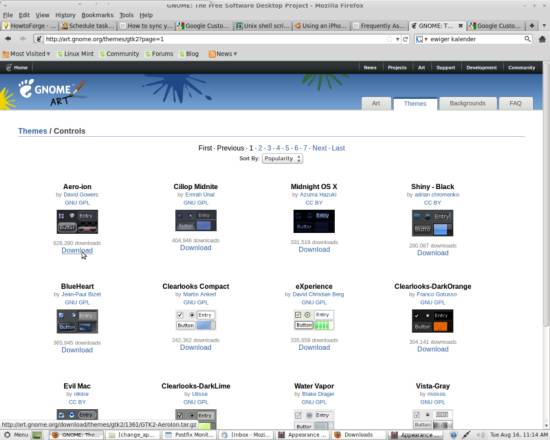
Task: Switch to the Schedule task tab
Action: pyautogui.click(x=88, y=26)
